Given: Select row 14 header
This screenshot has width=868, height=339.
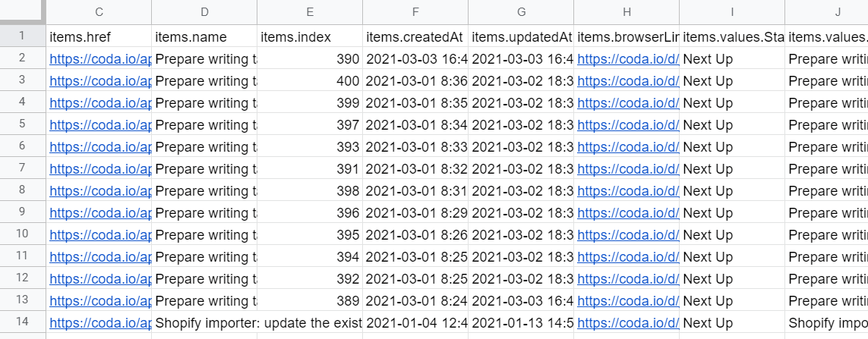Looking at the screenshot, I should coord(22,322).
